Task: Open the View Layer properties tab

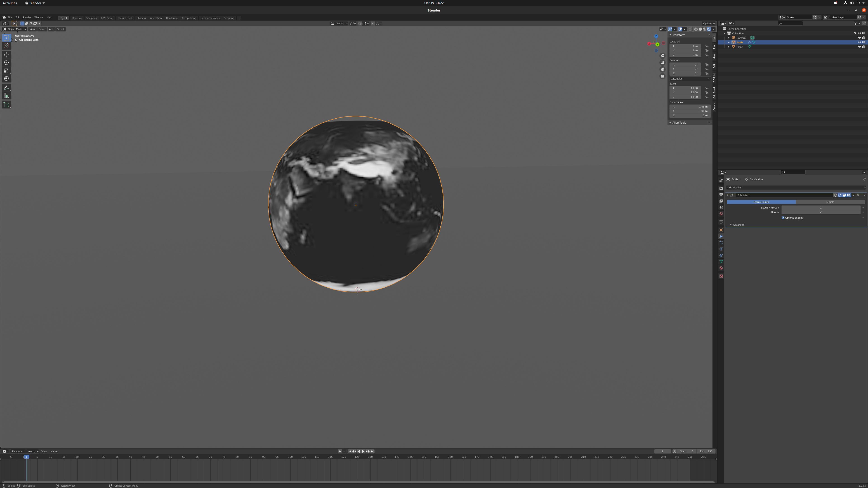Action: pyautogui.click(x=721, y=201)
